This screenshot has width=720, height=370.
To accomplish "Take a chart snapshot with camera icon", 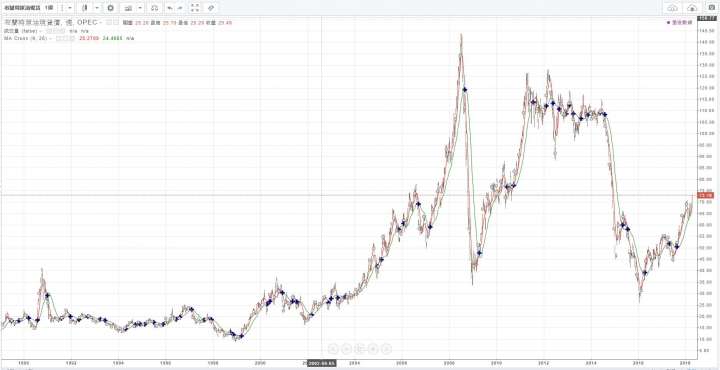I will click(712, 8).
